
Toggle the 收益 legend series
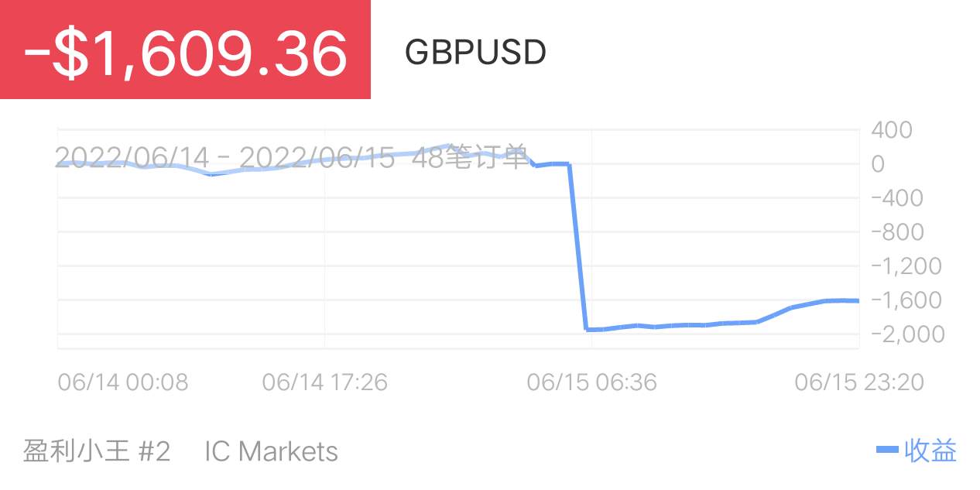930,450
